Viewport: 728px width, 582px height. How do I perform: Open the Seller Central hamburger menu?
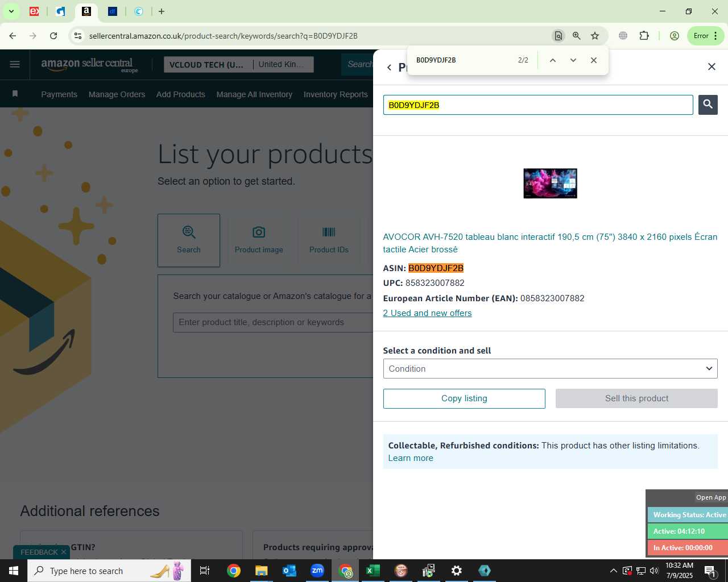click(15, 64)
